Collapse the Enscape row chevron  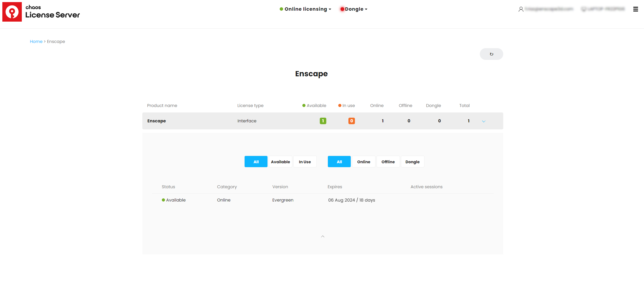[x=484, y=121]
